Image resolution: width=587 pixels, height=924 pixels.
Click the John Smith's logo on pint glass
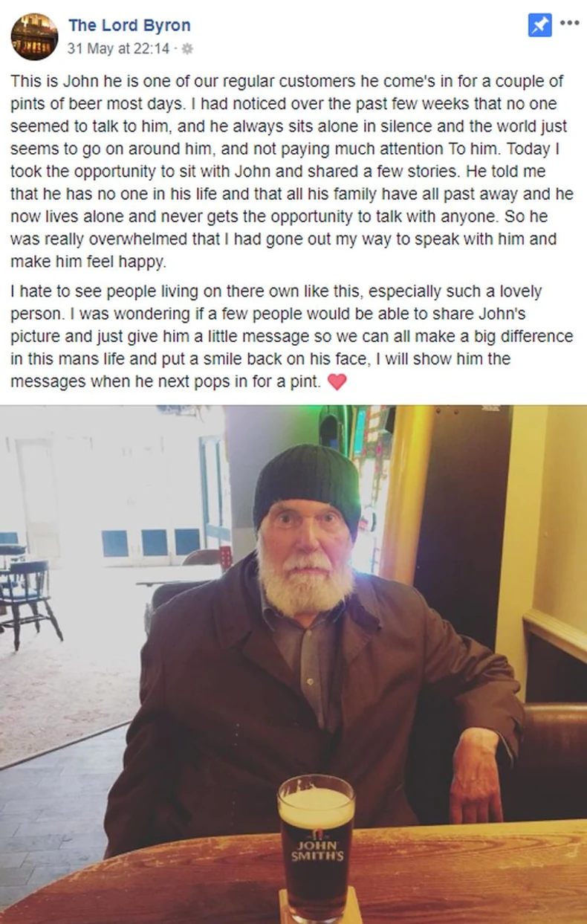(317, 849)
